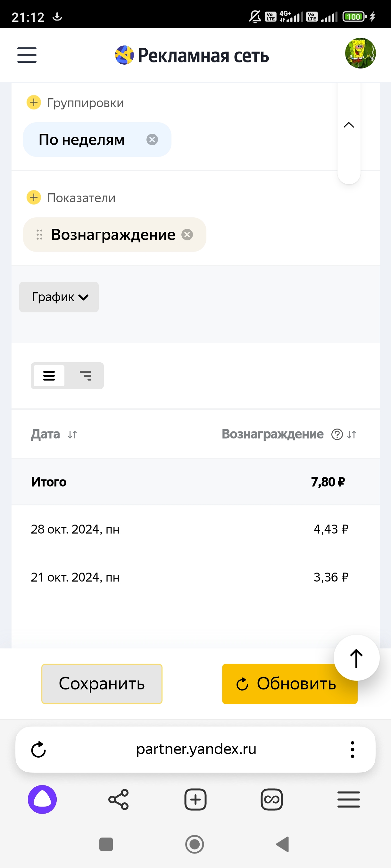Screen dimensions: 391x868
Task: Open browser three-dot options menu
Action: click(x=352, y=749)
